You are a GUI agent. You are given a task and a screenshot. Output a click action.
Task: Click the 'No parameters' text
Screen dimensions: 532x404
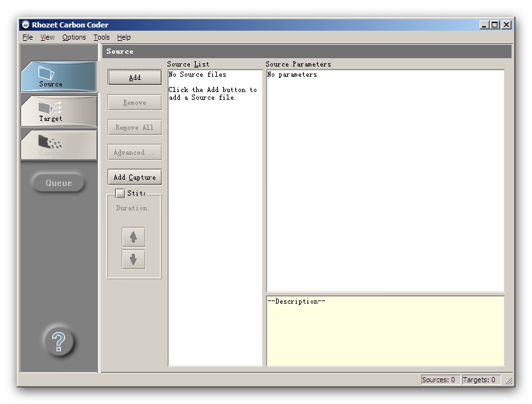pyautogui.click(x=292, y=74)
